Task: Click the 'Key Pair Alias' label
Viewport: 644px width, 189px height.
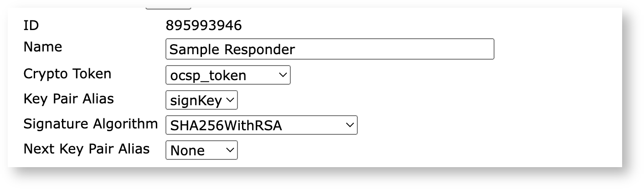Action: (68, 98)
